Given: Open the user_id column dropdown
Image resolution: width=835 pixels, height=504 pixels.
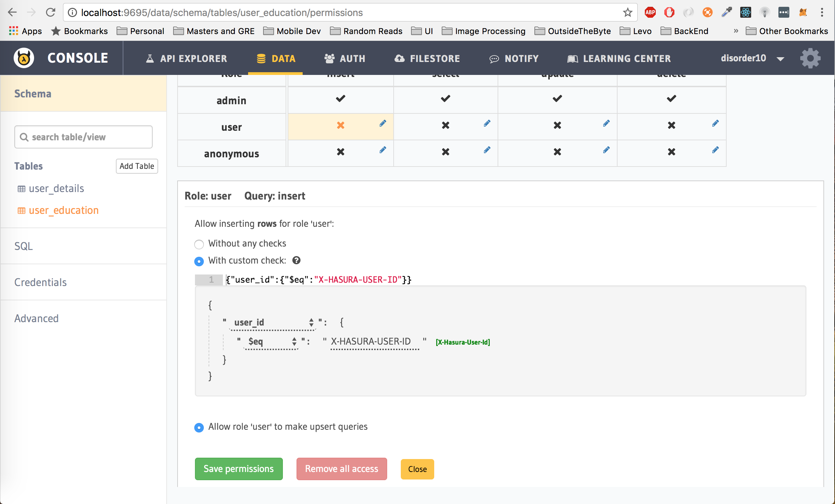Looking at the screenshot, I should point(273,322).
